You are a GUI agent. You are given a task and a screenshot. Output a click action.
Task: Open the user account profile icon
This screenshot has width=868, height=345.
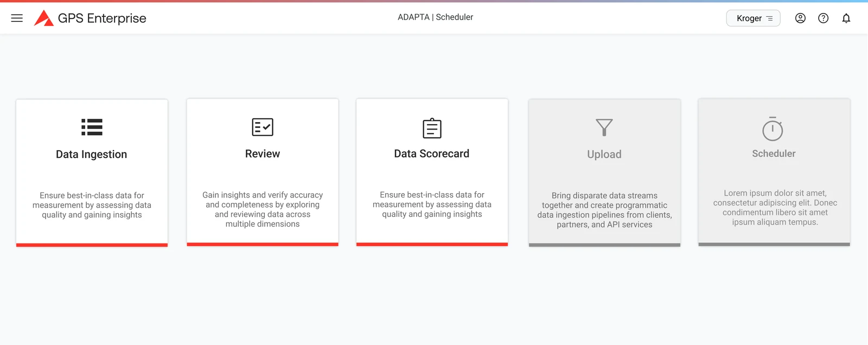coord(800,18)
